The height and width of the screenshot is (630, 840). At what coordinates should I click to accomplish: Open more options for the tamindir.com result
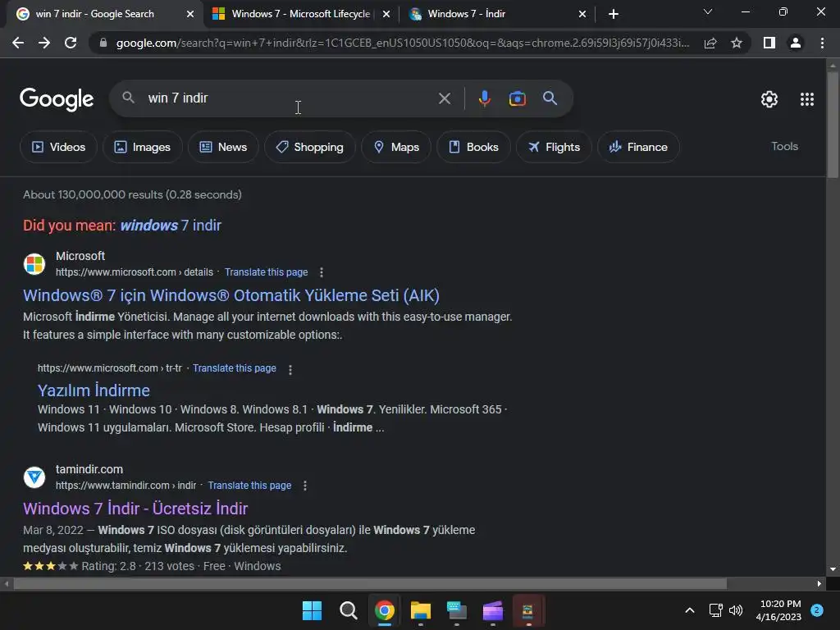(305, 486)
